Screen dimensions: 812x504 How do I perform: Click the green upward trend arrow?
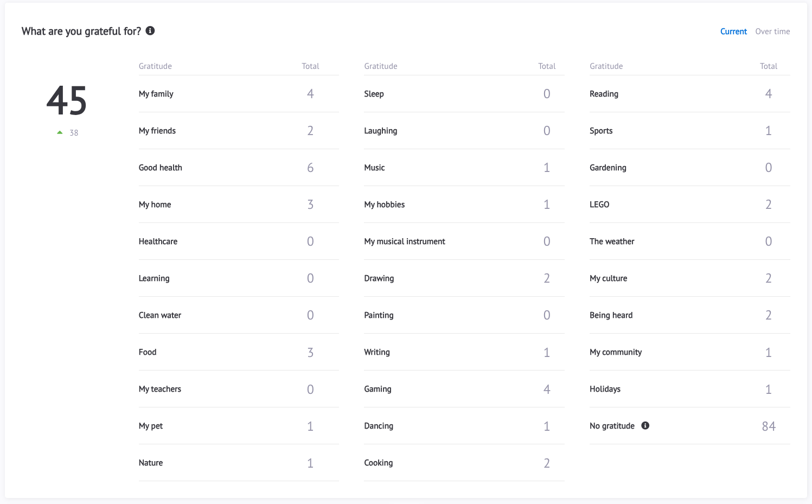pos(60,132)
